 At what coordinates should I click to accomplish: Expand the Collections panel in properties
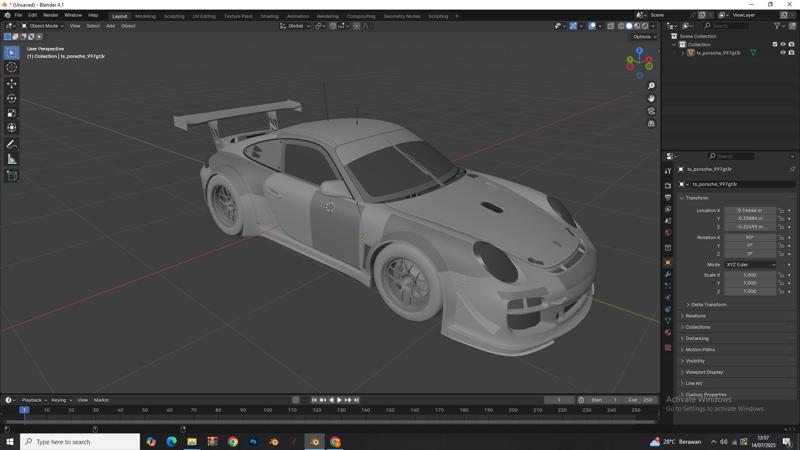pos(696,327)
